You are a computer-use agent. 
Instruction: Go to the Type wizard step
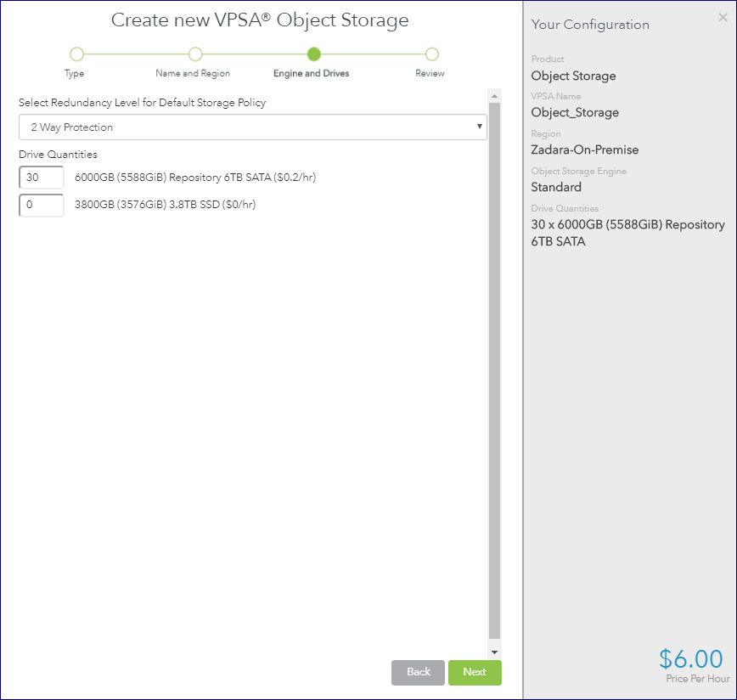(74, 73)
